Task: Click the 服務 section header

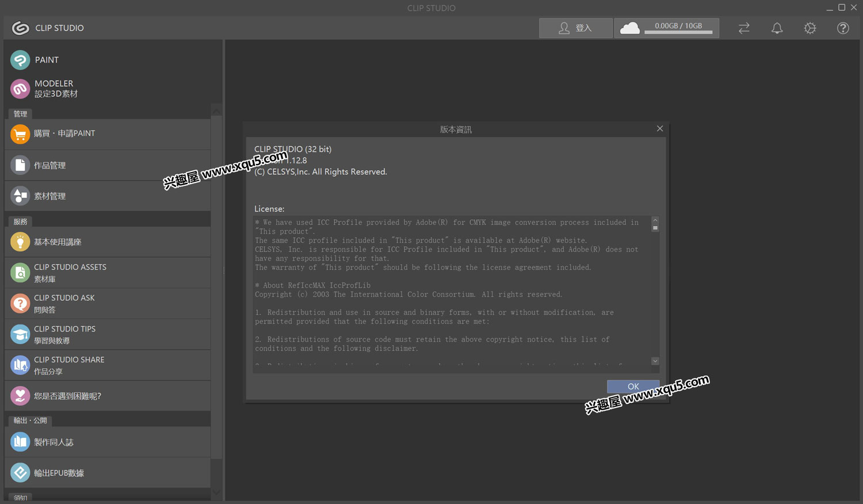Action: (20, 222)
